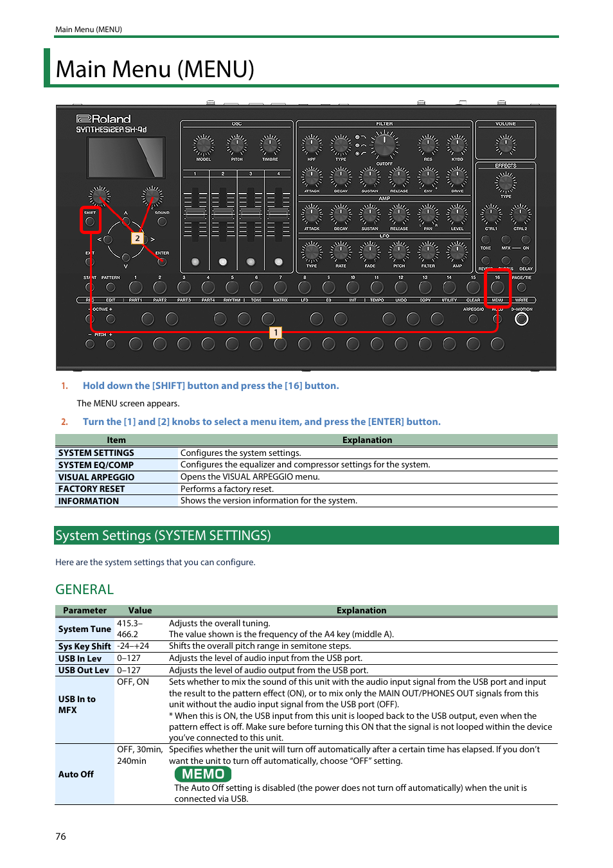
Task: Toggle oscillator 3 lit button under its fader
Action: click(251, 262)
